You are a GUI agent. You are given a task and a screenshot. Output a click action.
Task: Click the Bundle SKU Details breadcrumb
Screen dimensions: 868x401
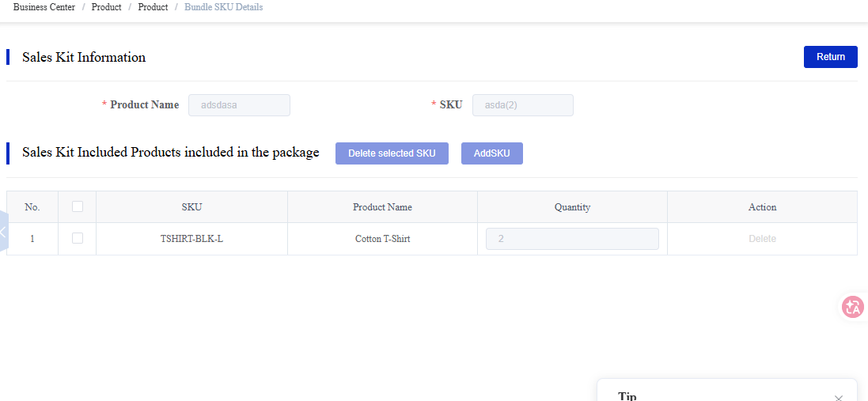pos(224,7)
